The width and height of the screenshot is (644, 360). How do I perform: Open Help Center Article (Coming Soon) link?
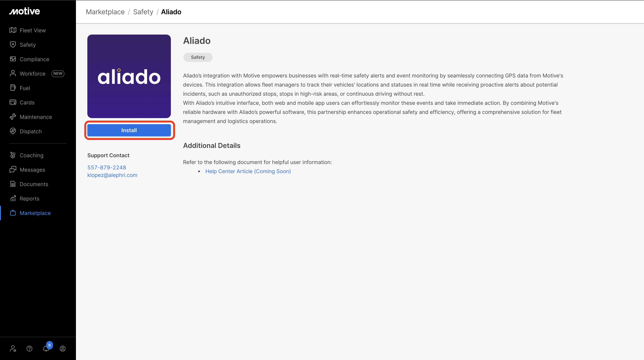248,171
